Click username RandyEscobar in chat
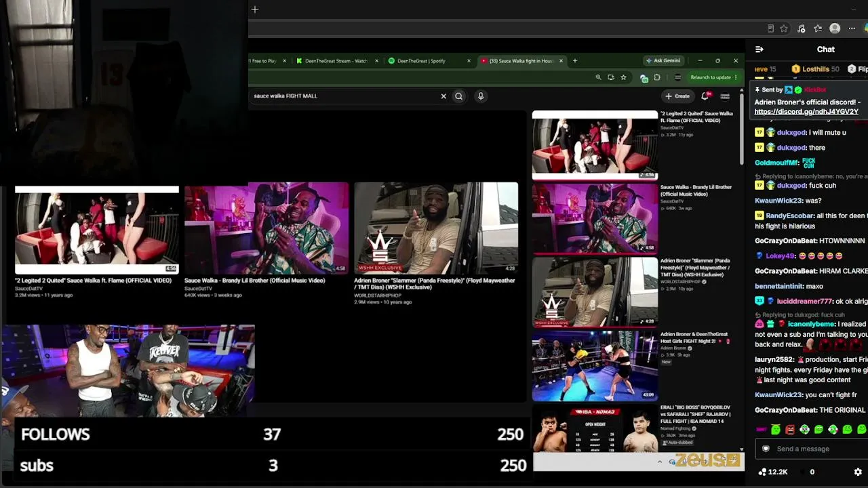The height and width of the screenshot is (488, 868). pos(789,216)
